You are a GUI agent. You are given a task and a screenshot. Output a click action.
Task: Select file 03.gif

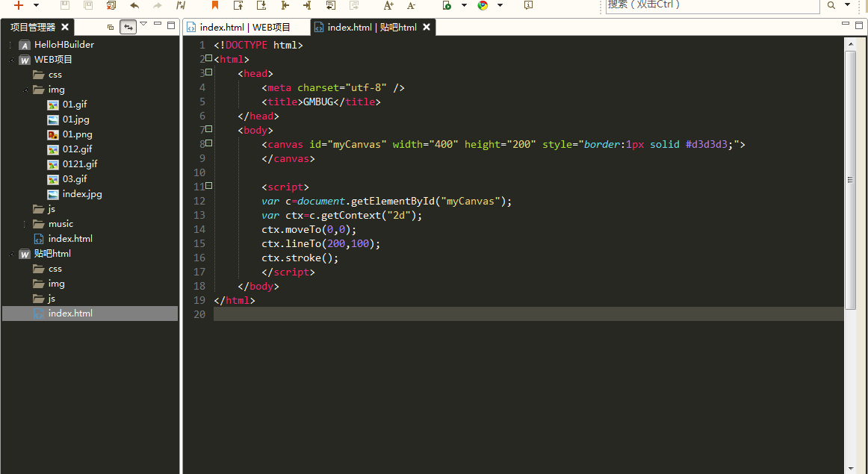[x=75, y=178]
